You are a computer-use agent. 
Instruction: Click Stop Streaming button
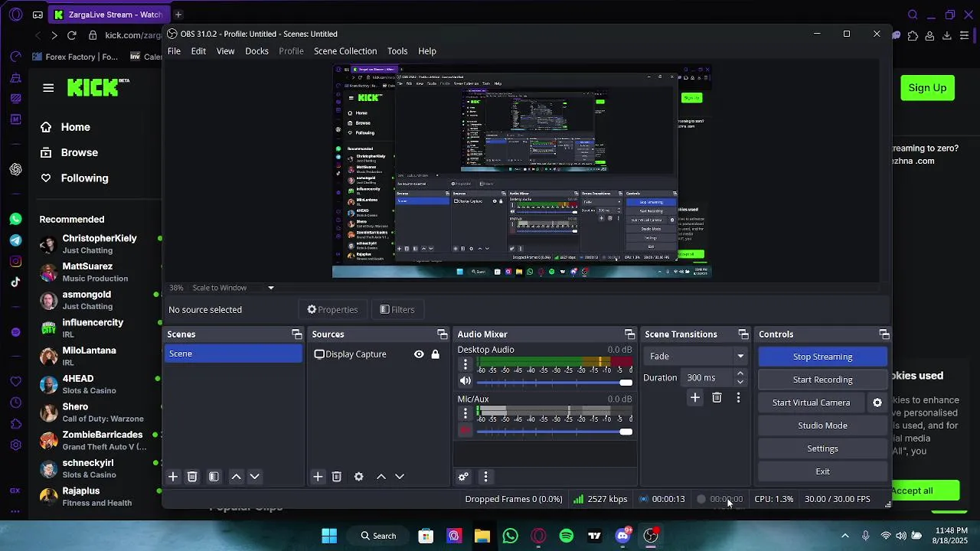click(x=822, y=357)
